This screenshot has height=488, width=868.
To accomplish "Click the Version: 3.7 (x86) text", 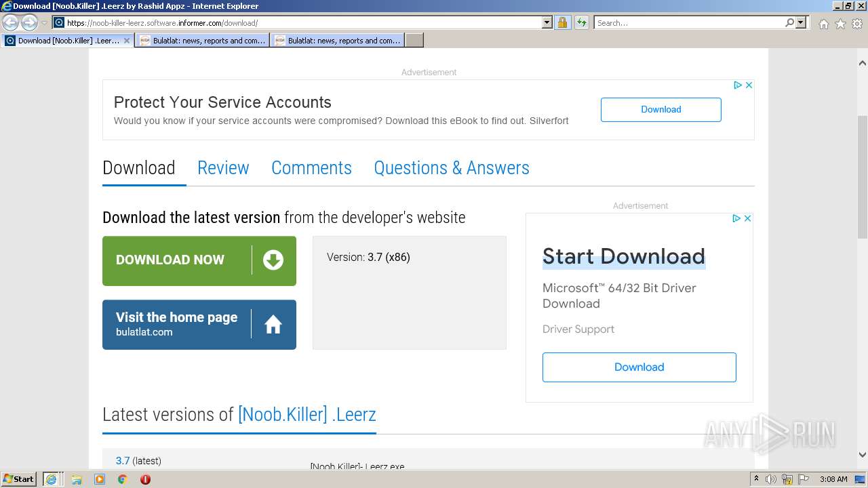I will (x=368, y=258).
